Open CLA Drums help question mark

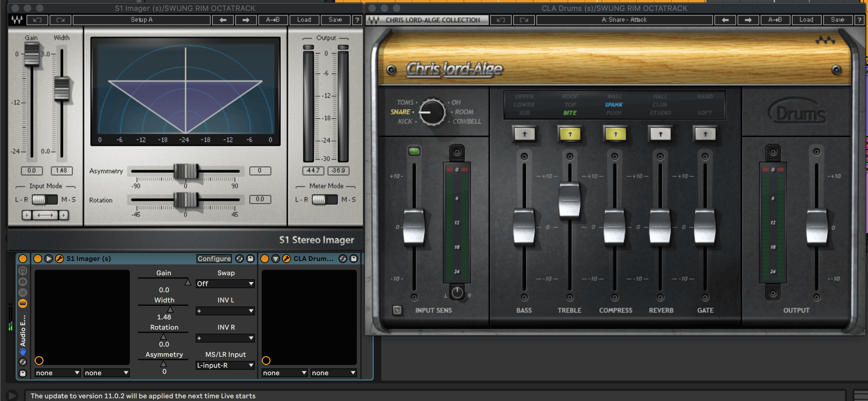860,20
